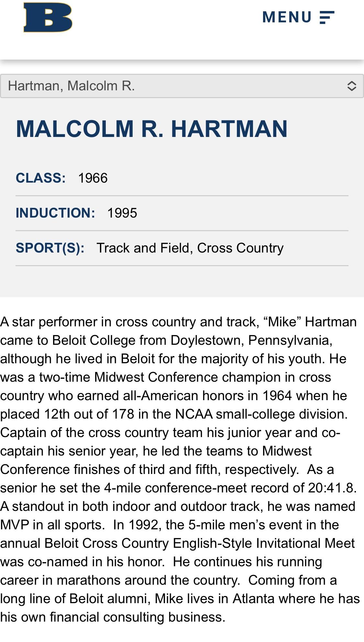Click the SPORT(S) label
Screen dimensions: 364x642
[51, 249]
